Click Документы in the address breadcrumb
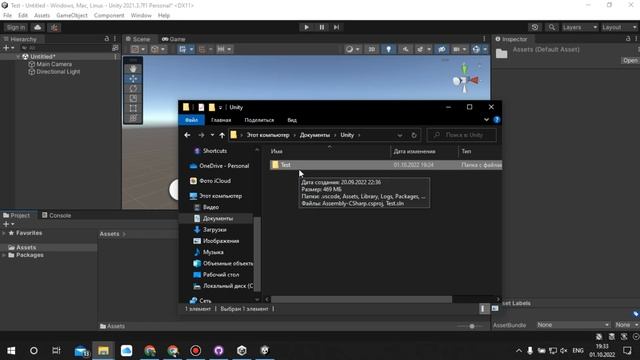This screenshot has height=360, width=640. click(x=315, y=135)
